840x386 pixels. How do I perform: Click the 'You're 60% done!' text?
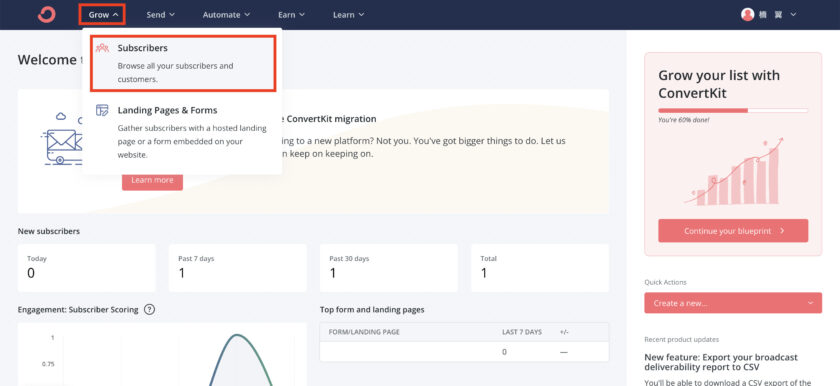pyautogui.click(x=684, y=120)
